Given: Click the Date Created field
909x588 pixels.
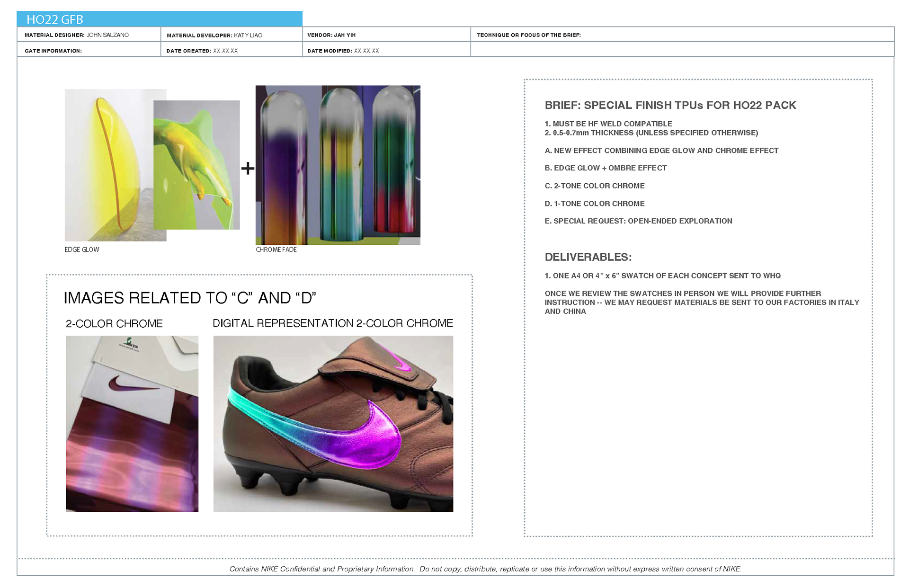Looking at the screenshot, I should (x=231, y=51).
